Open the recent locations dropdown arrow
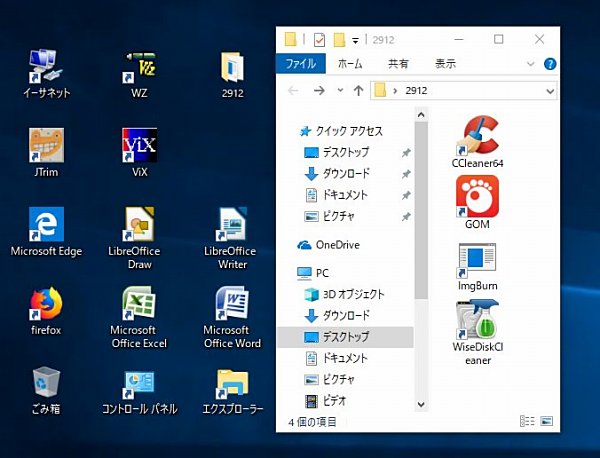 [340, 91]
